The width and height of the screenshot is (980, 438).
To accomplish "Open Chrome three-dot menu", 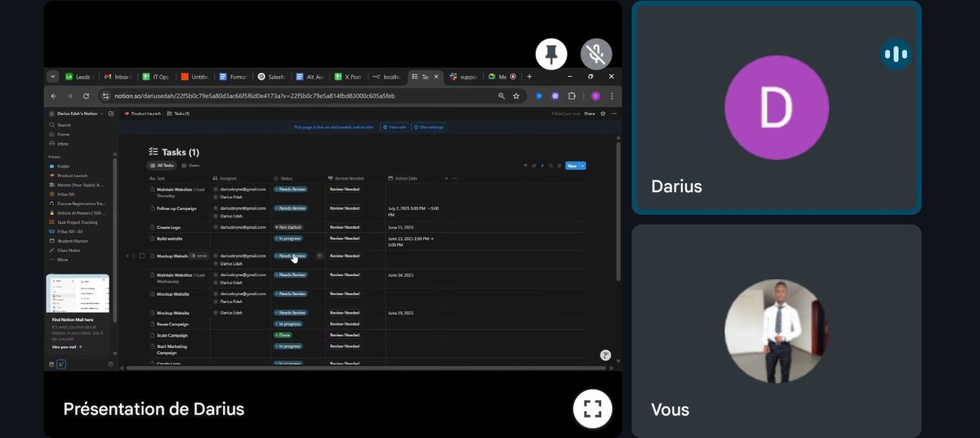I will [x=612, y=96].
